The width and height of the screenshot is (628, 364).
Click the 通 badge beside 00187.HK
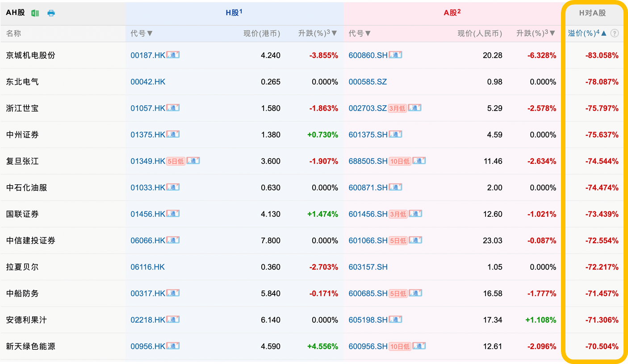click(173, 55)
